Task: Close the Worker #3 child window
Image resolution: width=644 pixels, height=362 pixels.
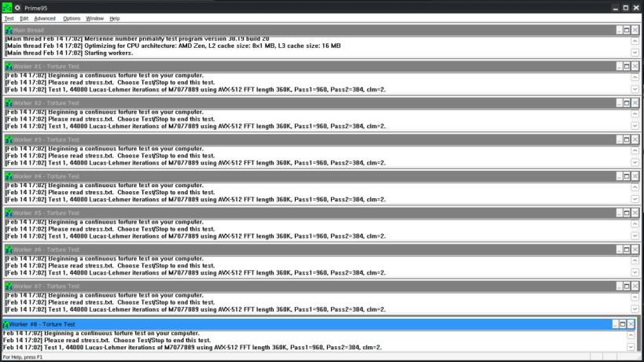Action: (x=635, y=139)
